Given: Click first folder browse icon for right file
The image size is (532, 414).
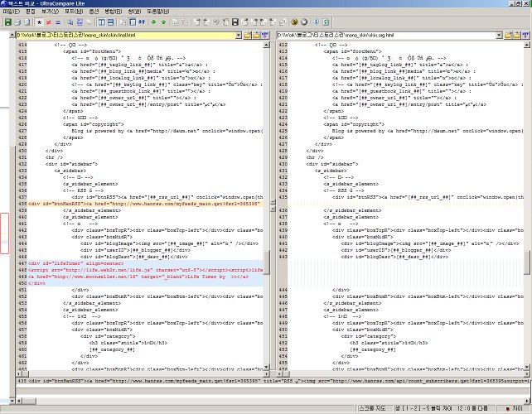Looking at the screenshot, I should 508,35.
